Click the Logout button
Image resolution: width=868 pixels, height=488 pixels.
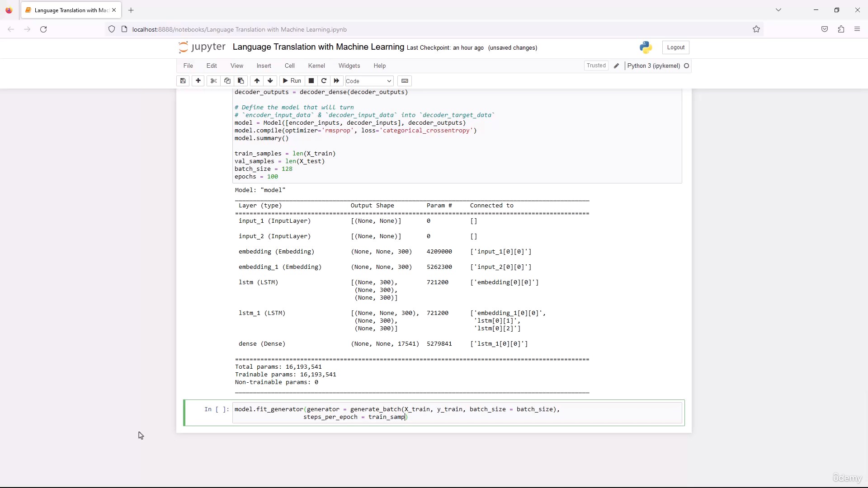pyautogui.click(x=676, y=47)
